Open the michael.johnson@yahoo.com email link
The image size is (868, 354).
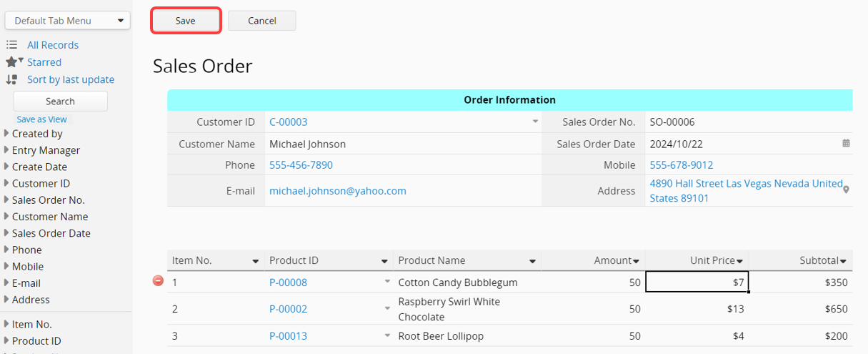(337, 191)
